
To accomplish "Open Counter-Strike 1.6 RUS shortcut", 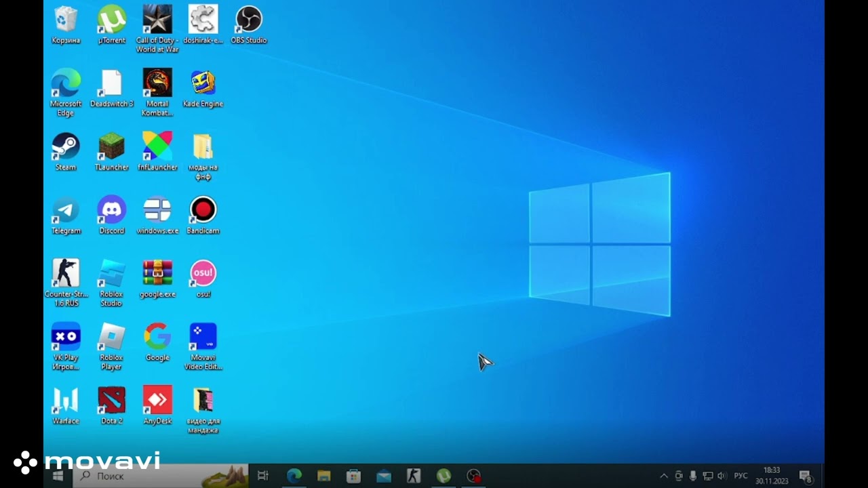I will tap(66, 283).
